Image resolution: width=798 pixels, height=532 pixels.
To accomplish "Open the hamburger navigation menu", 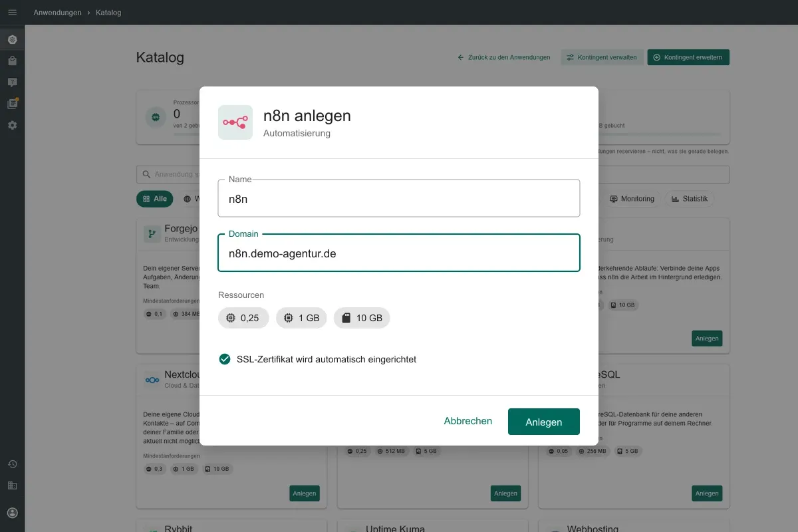I will [12, 13].
